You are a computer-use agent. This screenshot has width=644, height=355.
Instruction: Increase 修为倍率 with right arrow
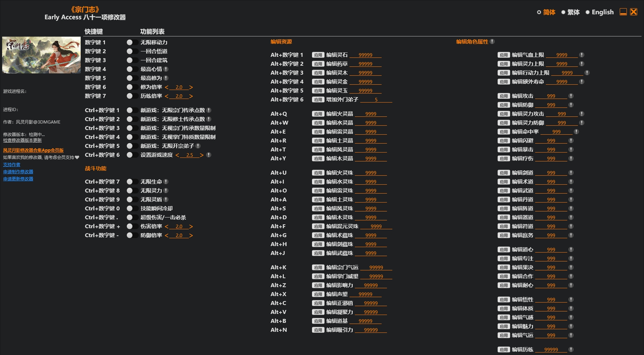[x=191, y=87]
